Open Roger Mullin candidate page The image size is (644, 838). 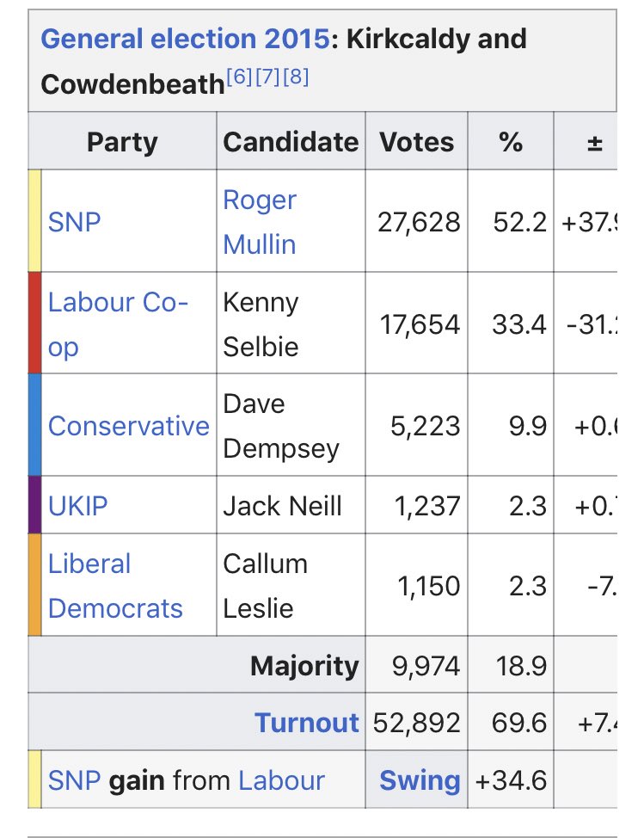click(x=259, y=222)
